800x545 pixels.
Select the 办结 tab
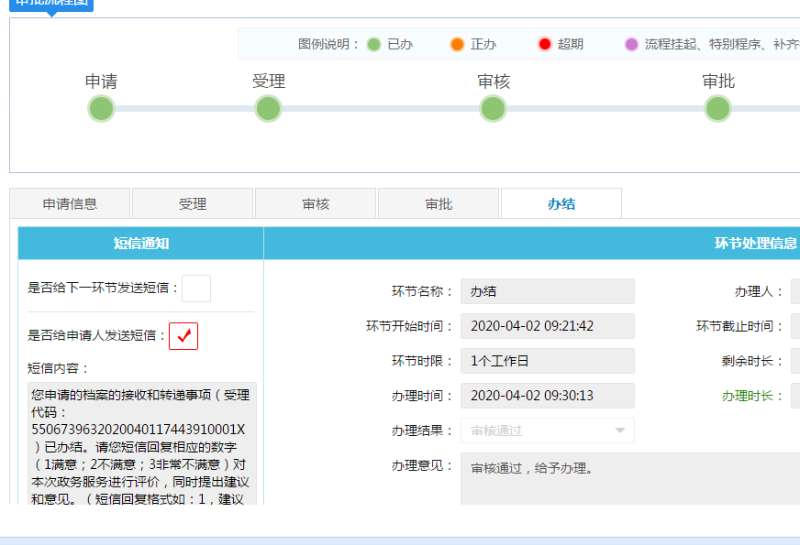(561, 204)
